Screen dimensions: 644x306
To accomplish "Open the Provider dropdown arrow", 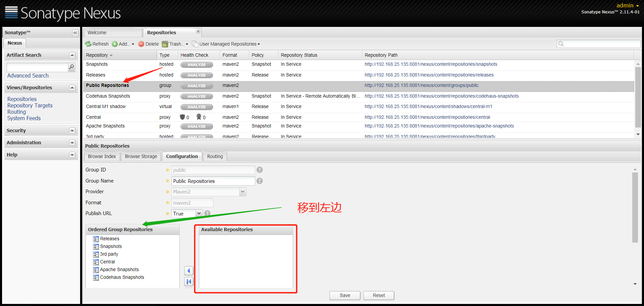I will pyautogui.click(x=243, y=192).
